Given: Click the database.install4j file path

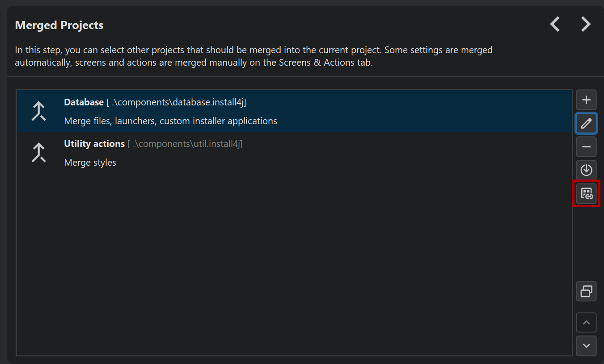Looking at the screenshot, I should (177, 102).
